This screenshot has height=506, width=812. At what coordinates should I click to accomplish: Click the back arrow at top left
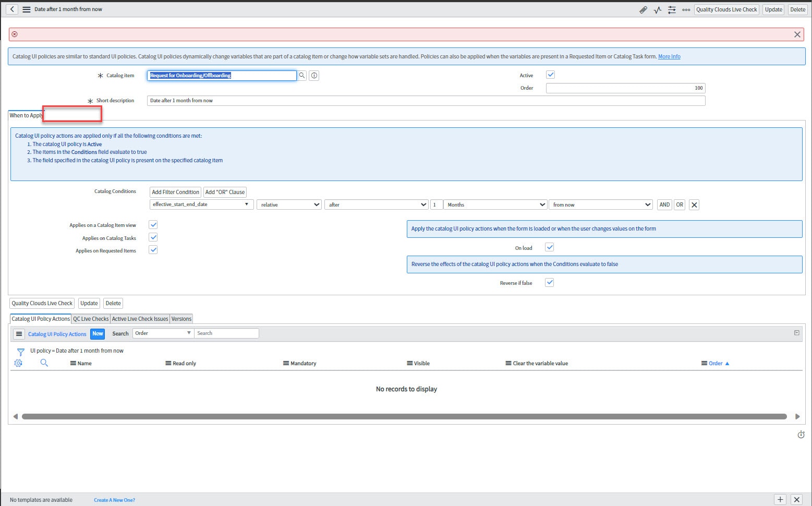pyautogui.click(x=11, y=9)
